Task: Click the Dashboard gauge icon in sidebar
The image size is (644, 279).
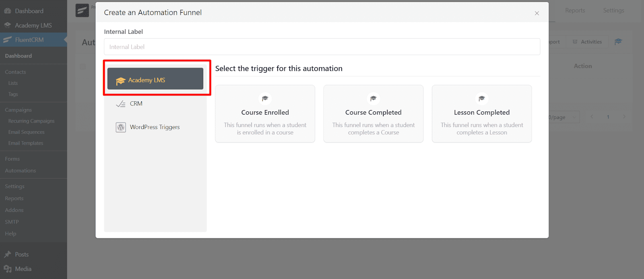Action: (x=8, y=11)
